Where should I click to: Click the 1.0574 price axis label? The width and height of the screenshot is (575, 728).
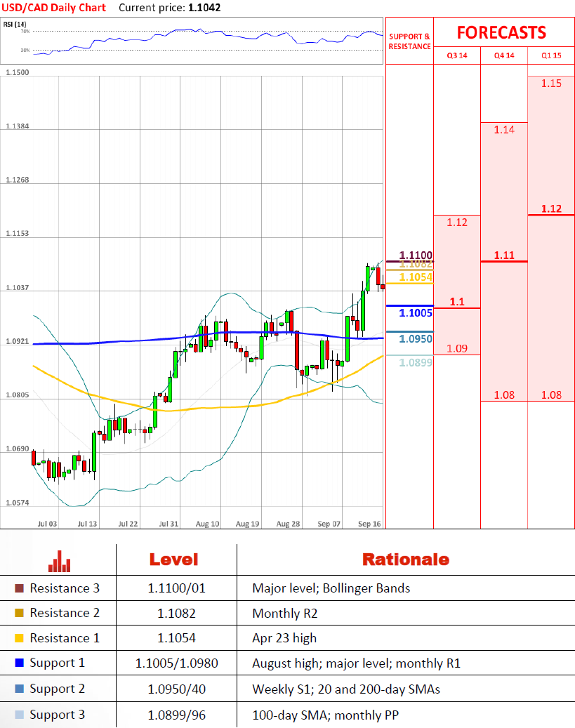pyautogui.click(x=17, y=503)
